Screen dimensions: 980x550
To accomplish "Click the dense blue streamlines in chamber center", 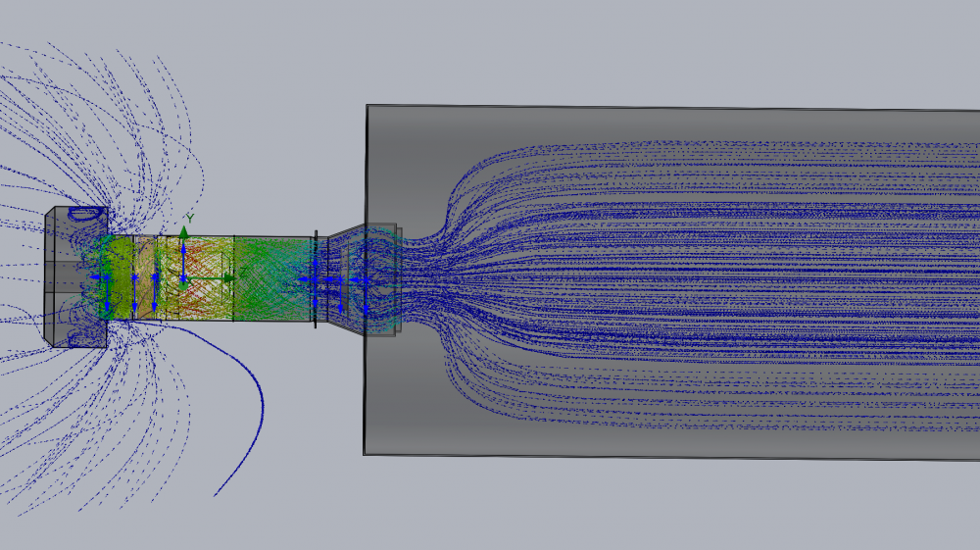I will click(x=686, y=279).
